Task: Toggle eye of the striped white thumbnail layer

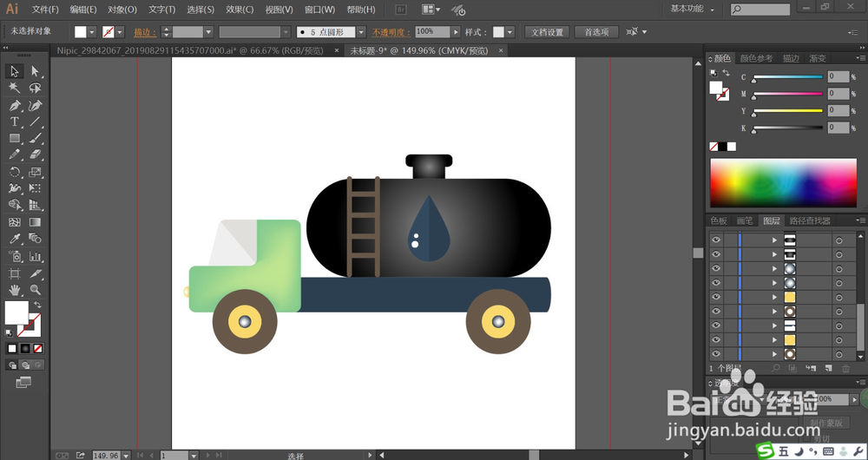Action: click(x=716, y=325)
